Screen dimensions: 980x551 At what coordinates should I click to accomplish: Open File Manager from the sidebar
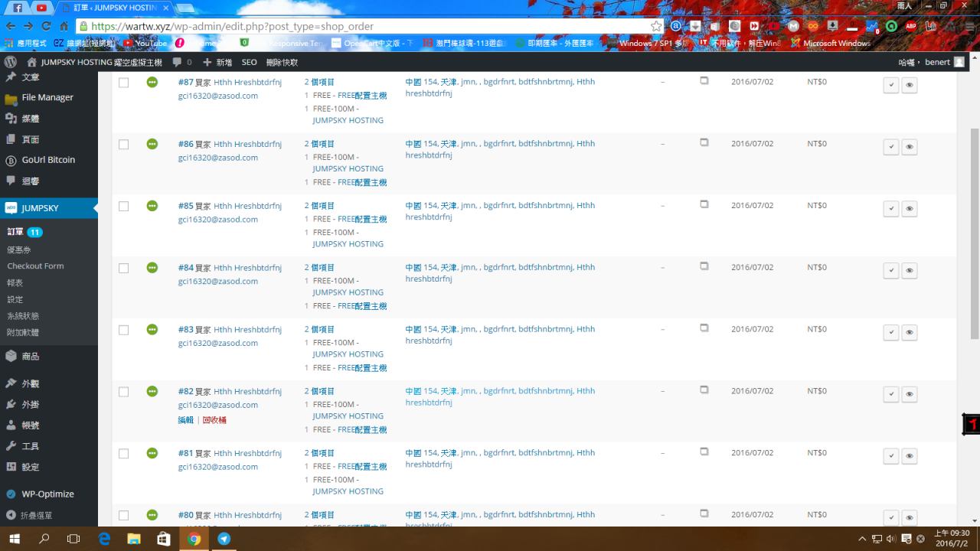[x=47, y=97]
